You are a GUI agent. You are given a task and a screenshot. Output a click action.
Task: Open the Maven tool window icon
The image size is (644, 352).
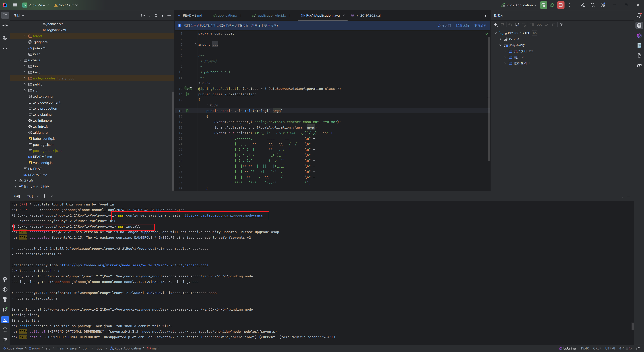click(639, 66)
